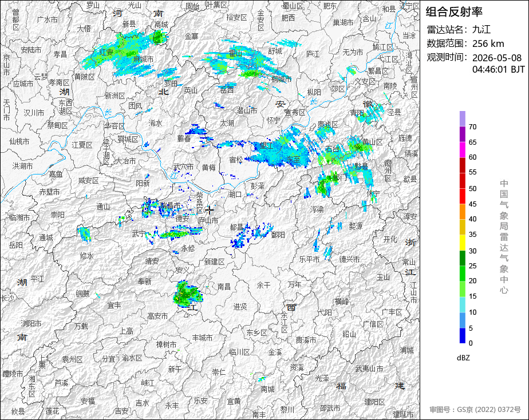
Task: Click the 霍山 county label
Action: coord(235,53)
